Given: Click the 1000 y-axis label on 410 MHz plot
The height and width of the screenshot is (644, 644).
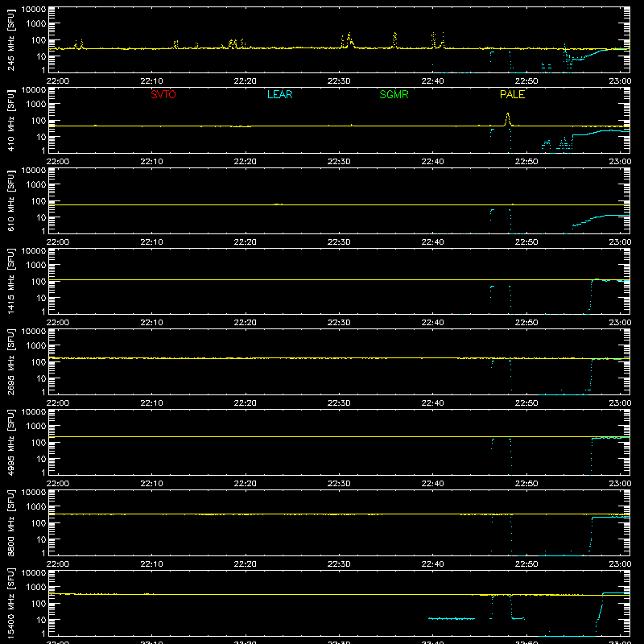Looking at the screenshot, I should coord(36,104).
